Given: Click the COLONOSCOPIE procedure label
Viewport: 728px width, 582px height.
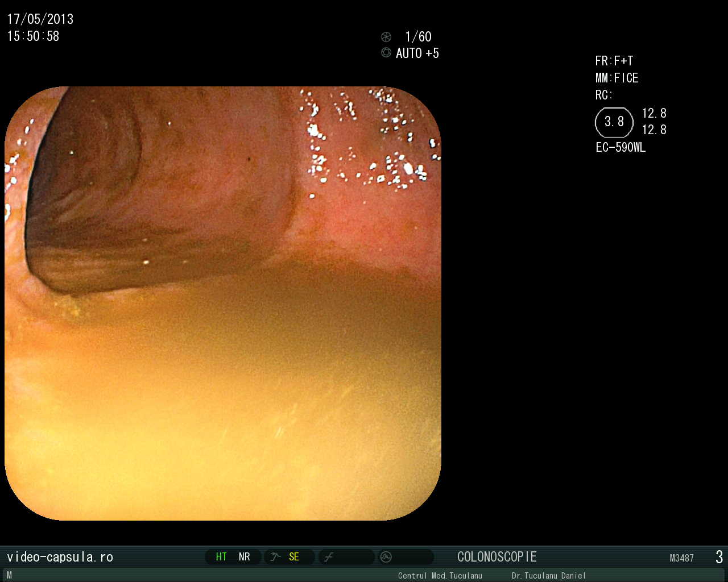Looking at the screenshot, I should [x=497, y=557].
